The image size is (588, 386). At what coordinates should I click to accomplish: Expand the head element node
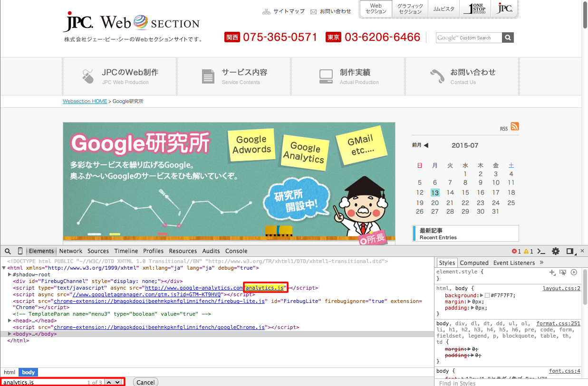click(x=10, y=321)
